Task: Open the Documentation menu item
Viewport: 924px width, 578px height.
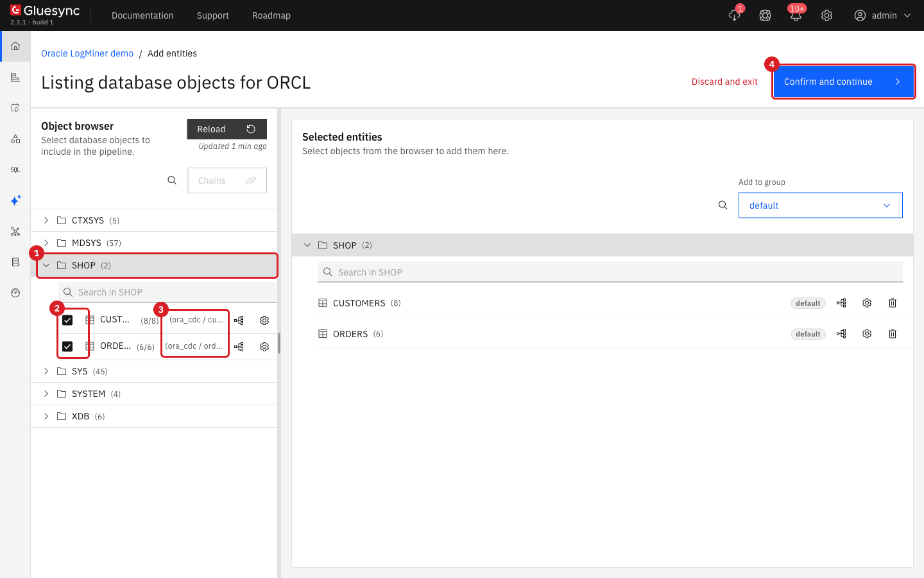Action: coord(142,15)
